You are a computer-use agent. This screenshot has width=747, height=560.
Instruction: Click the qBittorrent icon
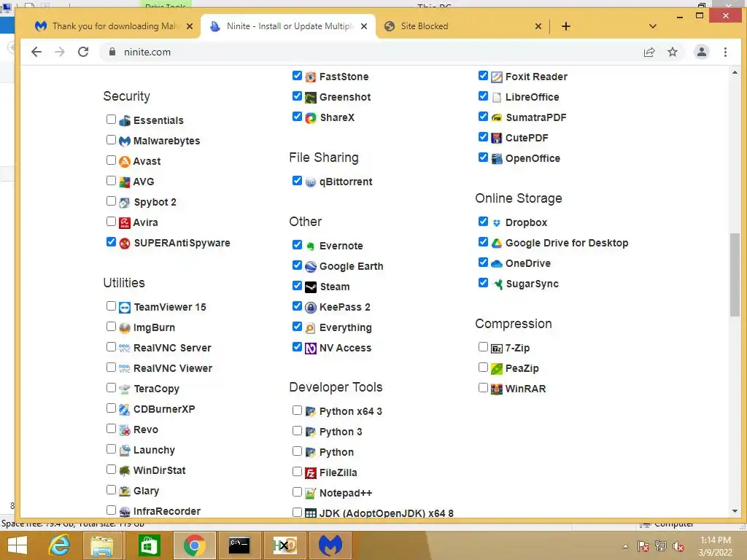[x=311, y=182]
